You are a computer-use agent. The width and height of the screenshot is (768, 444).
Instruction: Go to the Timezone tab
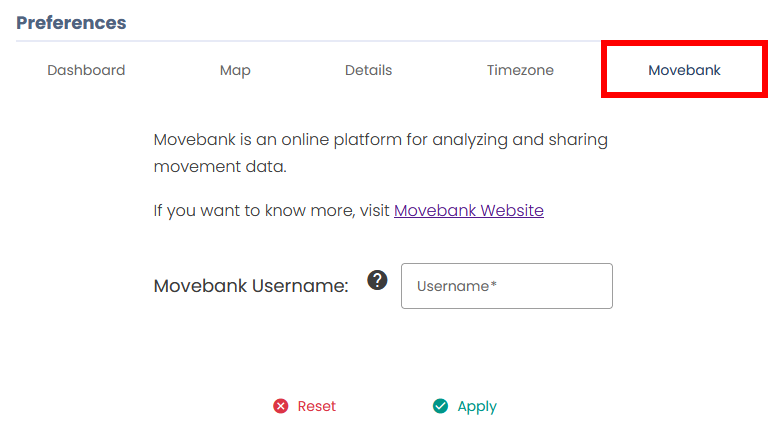[x=520, y=70]
